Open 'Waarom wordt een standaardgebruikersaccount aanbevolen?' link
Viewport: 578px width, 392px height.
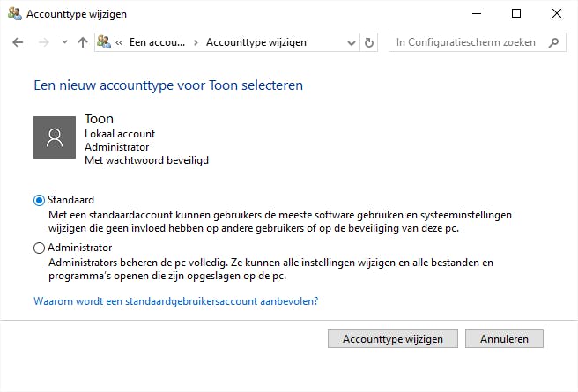175,300
